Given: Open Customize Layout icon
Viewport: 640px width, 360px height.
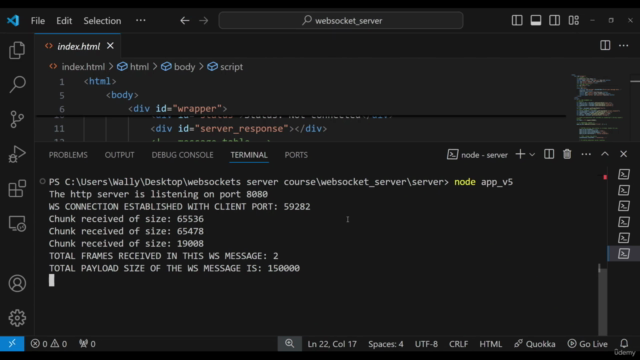Looking at the screenshot, I should [573, 20].
